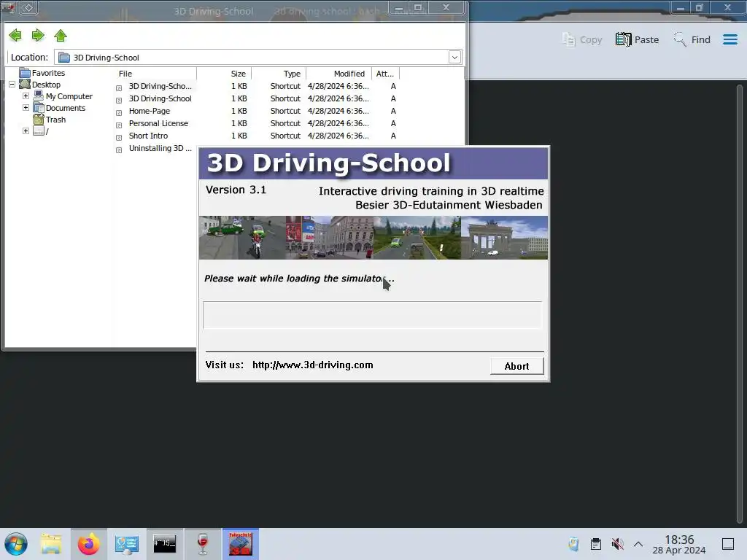
Task: Expand the root slash drive node
Action: click(x=26, y=131)
